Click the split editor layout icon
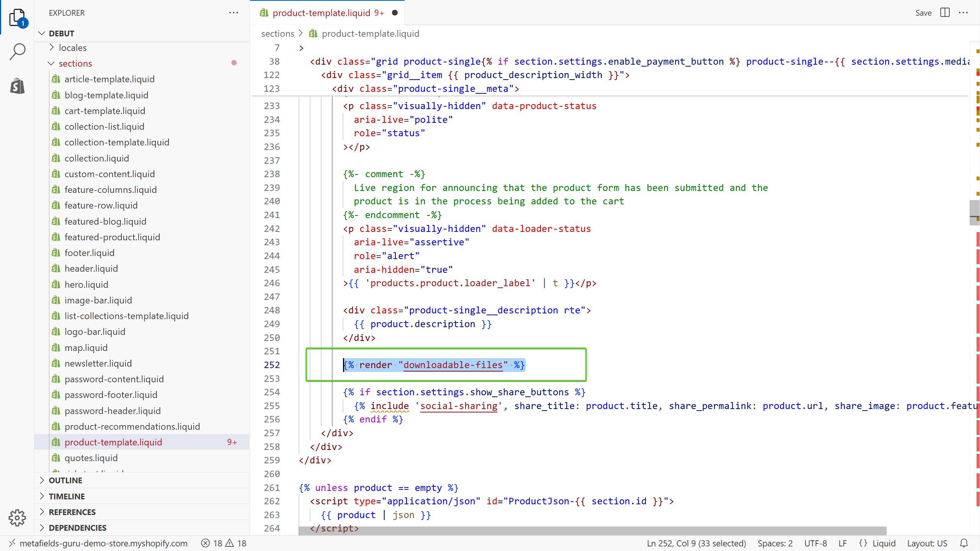This screenshot has height=551, width=980. point(945,13)
